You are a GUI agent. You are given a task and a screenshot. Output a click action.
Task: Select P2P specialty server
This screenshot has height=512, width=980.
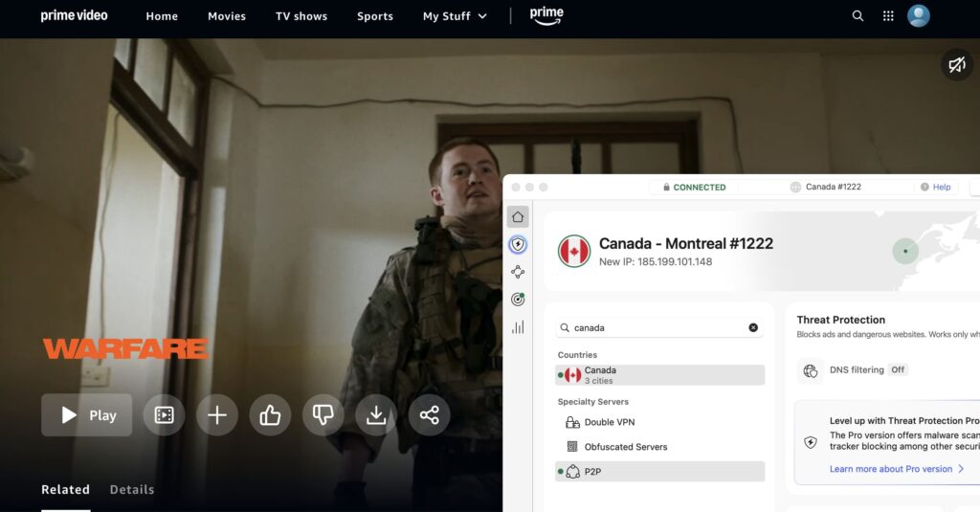660,472
